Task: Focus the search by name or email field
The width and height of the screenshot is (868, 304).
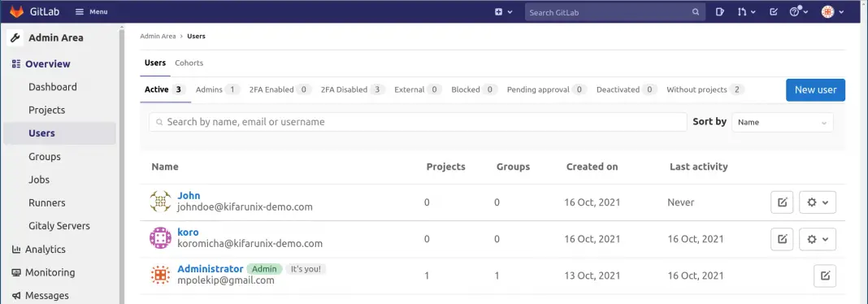Action: pos(418,122)
